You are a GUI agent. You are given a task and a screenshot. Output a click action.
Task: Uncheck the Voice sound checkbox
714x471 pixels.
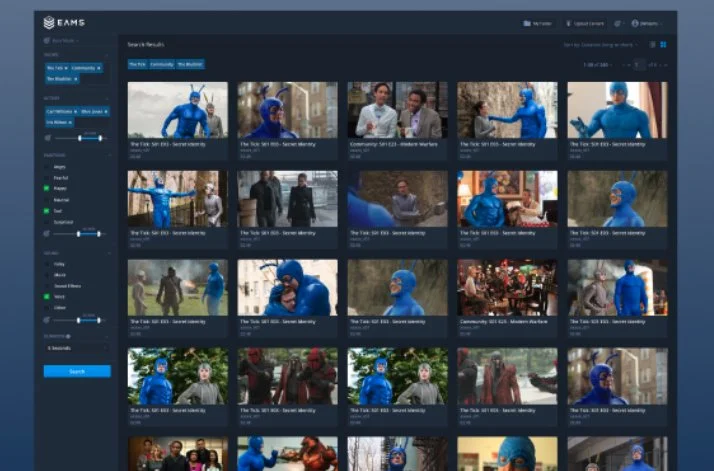pos(46,297)
